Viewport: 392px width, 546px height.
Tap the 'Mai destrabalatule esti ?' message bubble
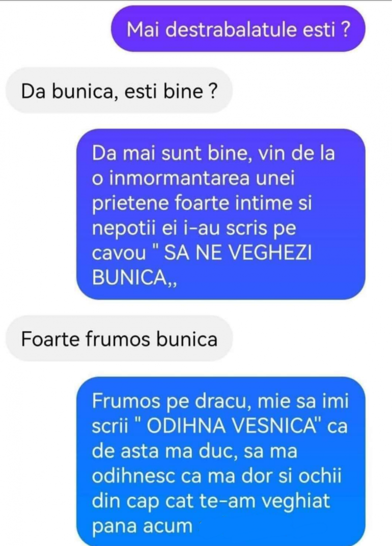pyautogui.click(x=238, y=29)
